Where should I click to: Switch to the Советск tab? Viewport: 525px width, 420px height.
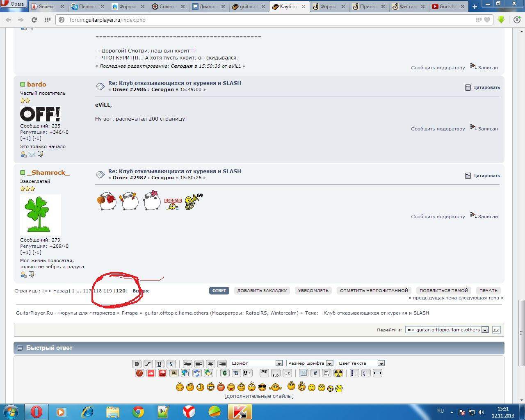[168, 7]
